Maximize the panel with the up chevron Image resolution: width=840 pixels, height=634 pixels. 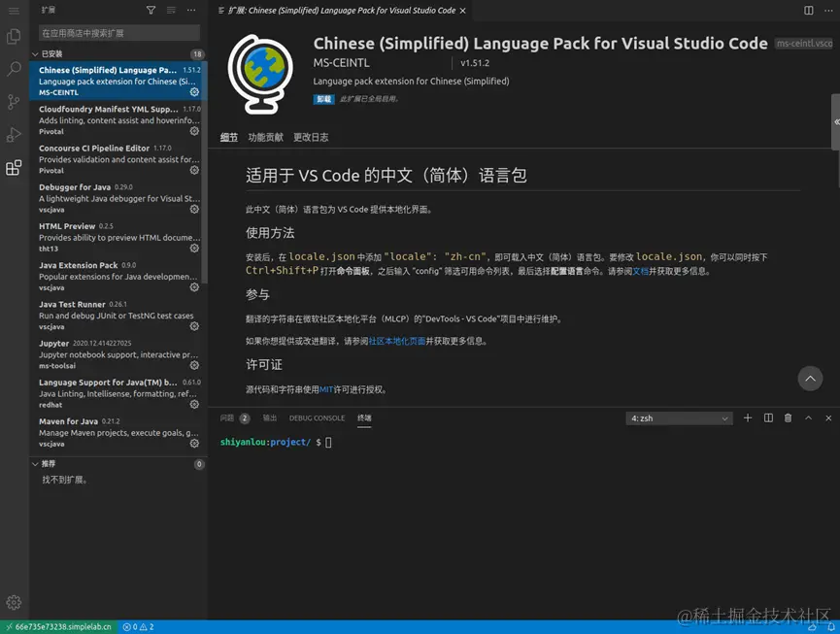(808, 418)
